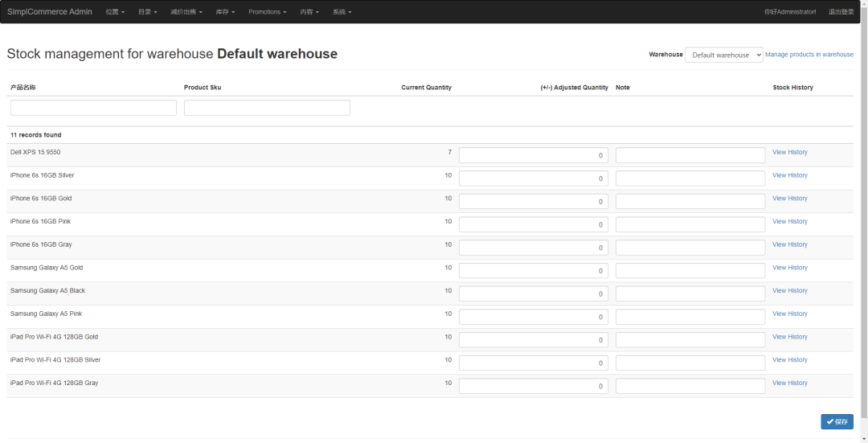Click Note field for iPad Pro 128GB Gold

691,340
